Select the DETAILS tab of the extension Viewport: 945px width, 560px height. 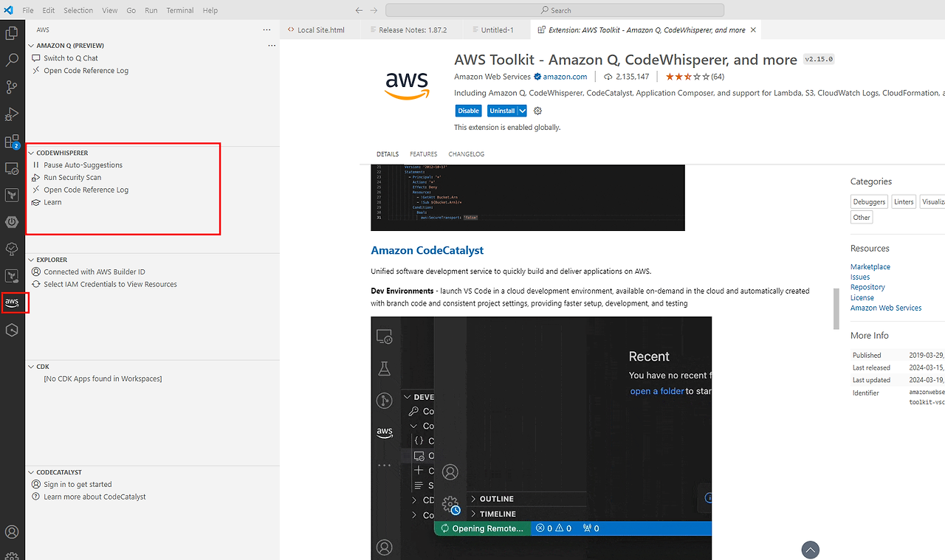[x=388, y=154]
